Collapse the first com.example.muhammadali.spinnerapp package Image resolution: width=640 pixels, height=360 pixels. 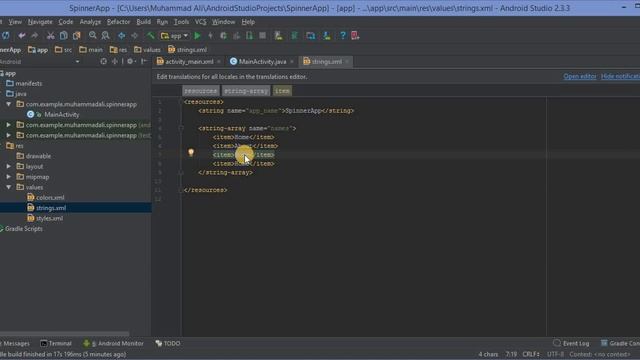(9, 104)
